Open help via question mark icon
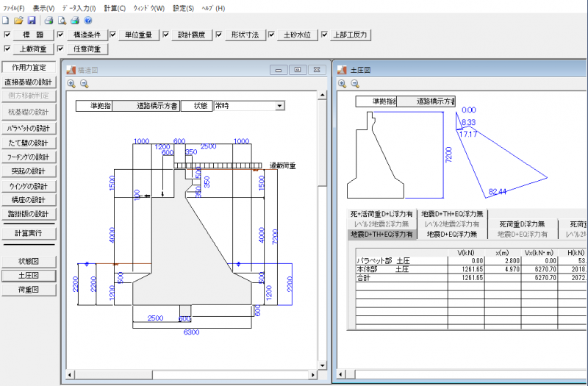The width and height of the screenshot is (588, 386). coord(87,21)
